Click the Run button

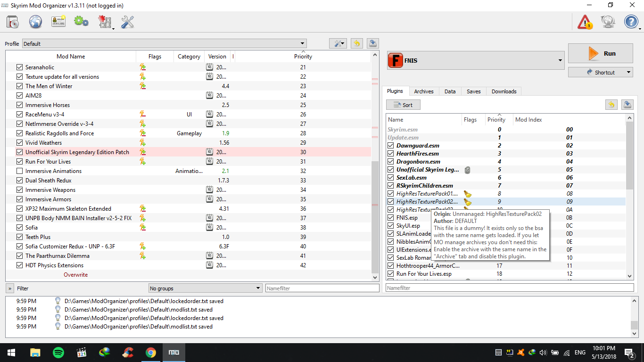click(x=601, y=53)
